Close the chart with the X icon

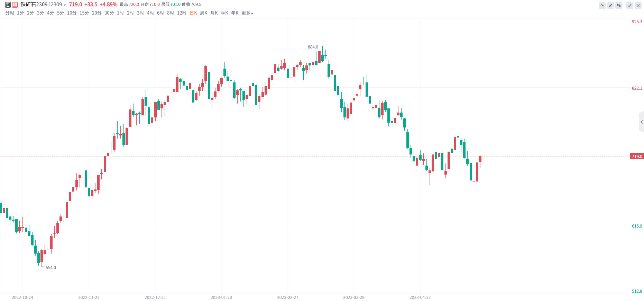(638, 6)
